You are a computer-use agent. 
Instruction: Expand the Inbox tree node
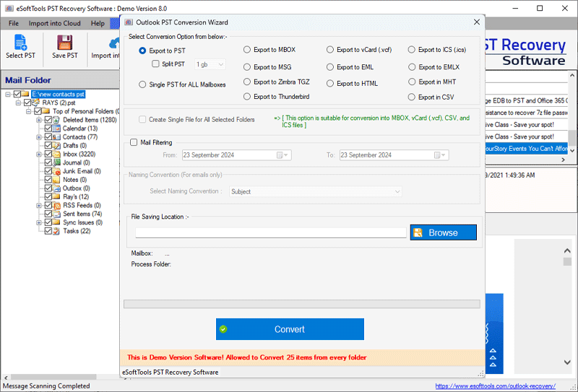[x=39, y=154]
